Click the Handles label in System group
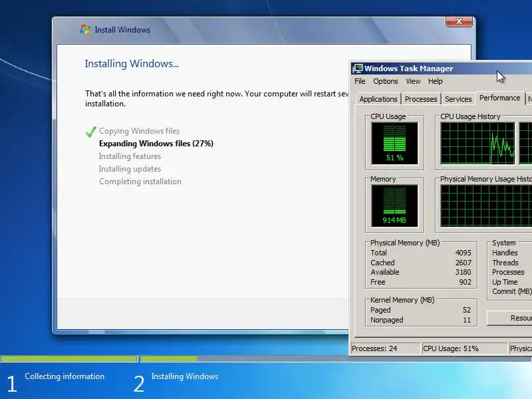 point(505,253)
